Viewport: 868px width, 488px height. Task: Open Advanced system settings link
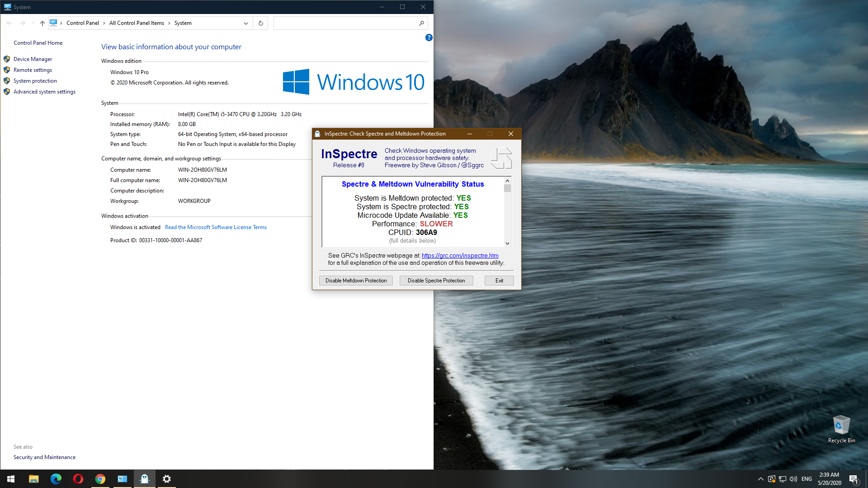click(x=44, y=92)
